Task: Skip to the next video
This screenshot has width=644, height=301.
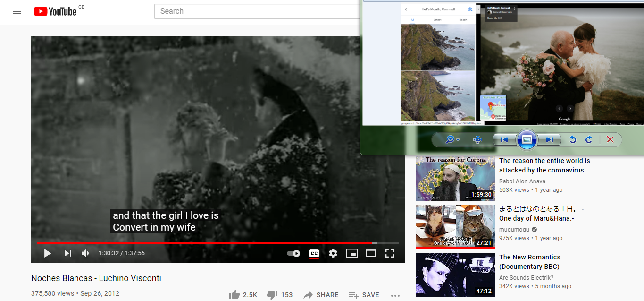Action: (67, 253)
